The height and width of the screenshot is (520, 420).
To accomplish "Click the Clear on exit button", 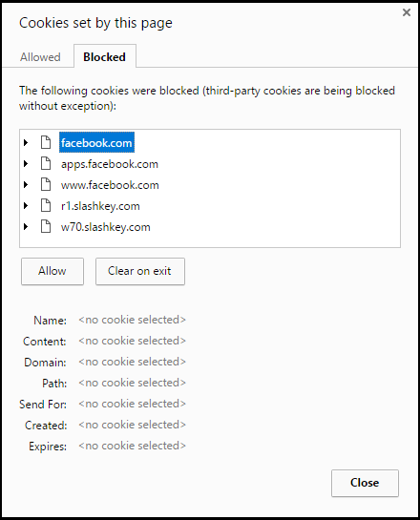I will (140, 271).
